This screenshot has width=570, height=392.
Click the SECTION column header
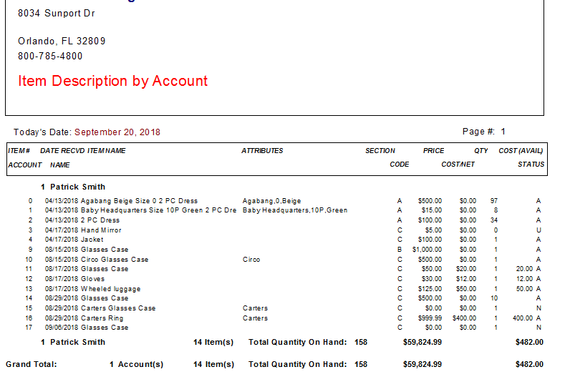380,151
